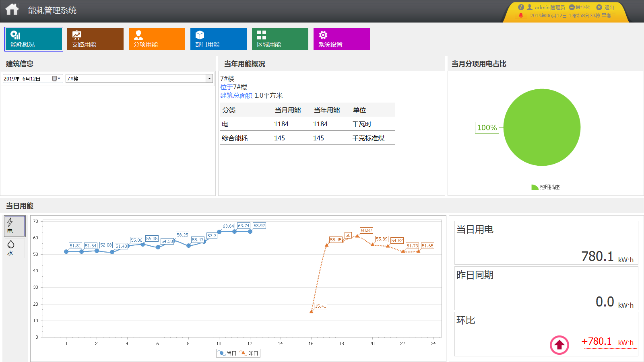Switch the daily chart to 水 water view
Screen dimensions: 644x362
[14, 248]
